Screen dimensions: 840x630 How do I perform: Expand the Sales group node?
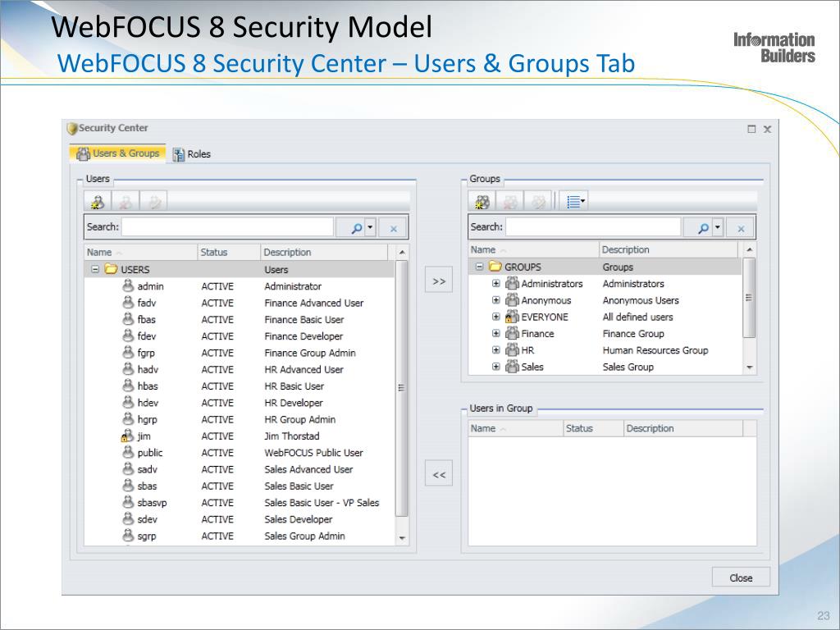click(x=496, y=367)
